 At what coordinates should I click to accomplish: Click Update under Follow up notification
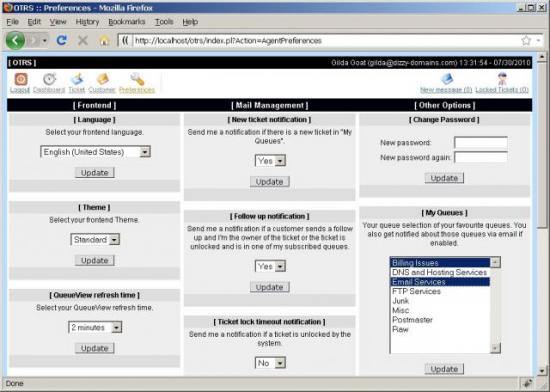point(270,287)
